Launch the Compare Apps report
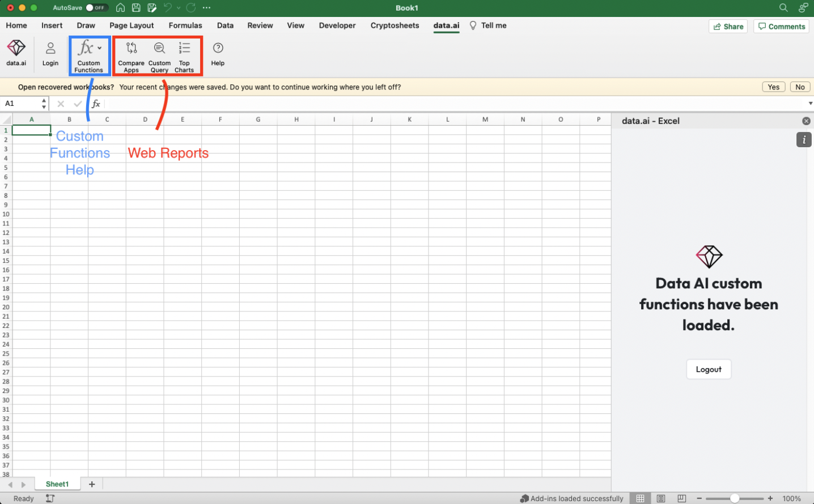 (x=132, y=56)
